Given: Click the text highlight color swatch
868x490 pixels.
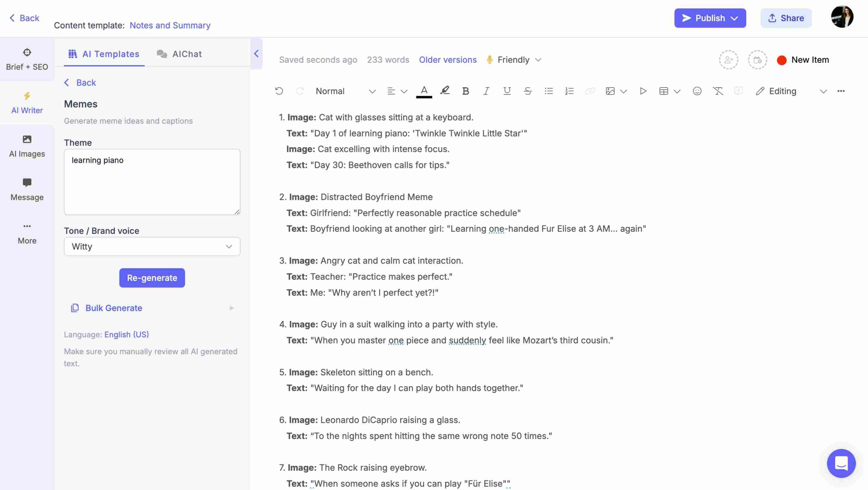Looking at the screenshot, I should coord(444,91).
